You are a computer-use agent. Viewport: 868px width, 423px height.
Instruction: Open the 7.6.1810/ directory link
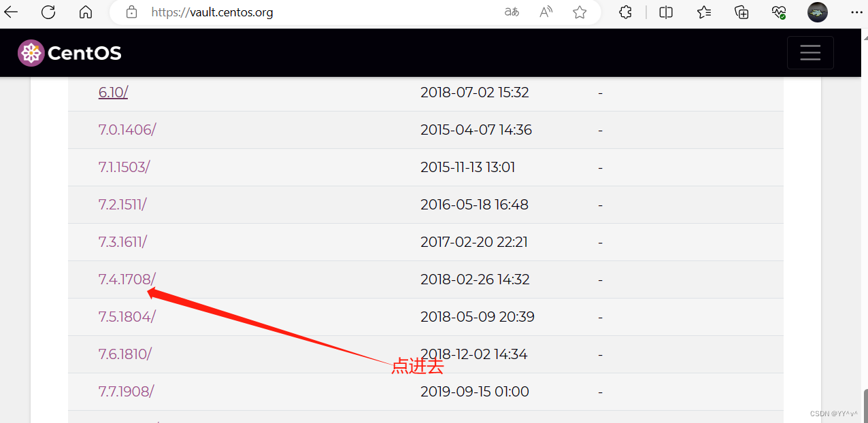[x=125, y=354]
